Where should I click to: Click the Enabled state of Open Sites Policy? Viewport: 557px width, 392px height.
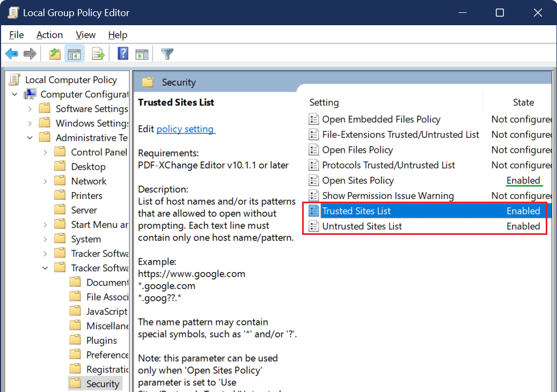[523, 180]
